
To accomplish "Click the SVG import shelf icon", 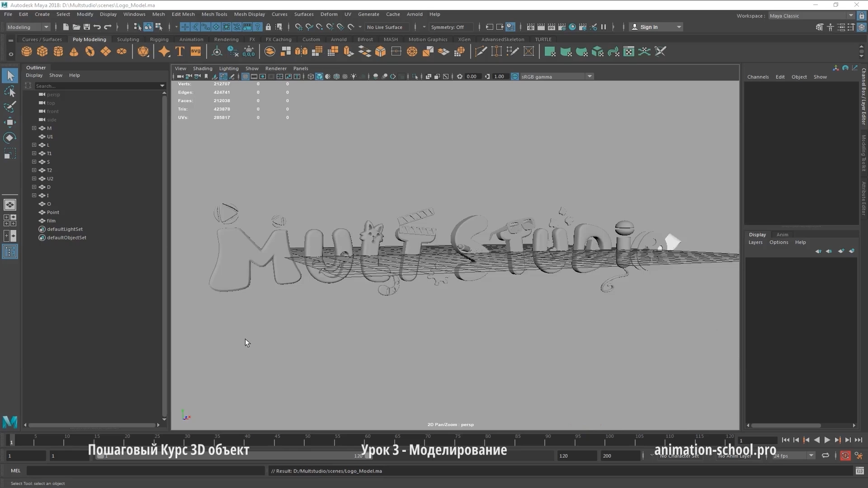I will (196, 52).
